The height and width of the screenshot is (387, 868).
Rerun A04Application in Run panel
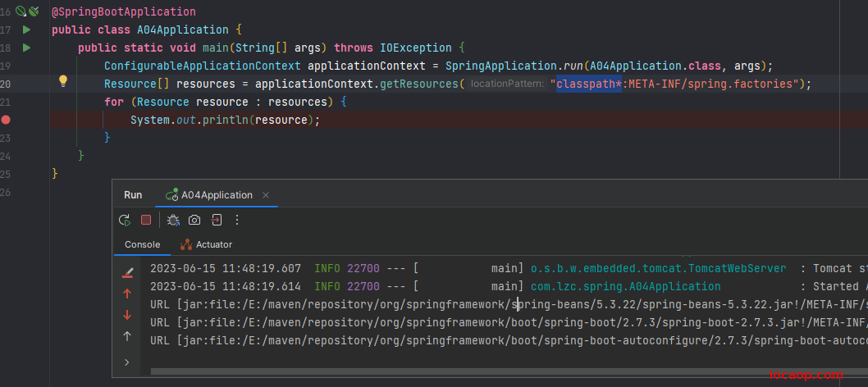coord(125,220)
